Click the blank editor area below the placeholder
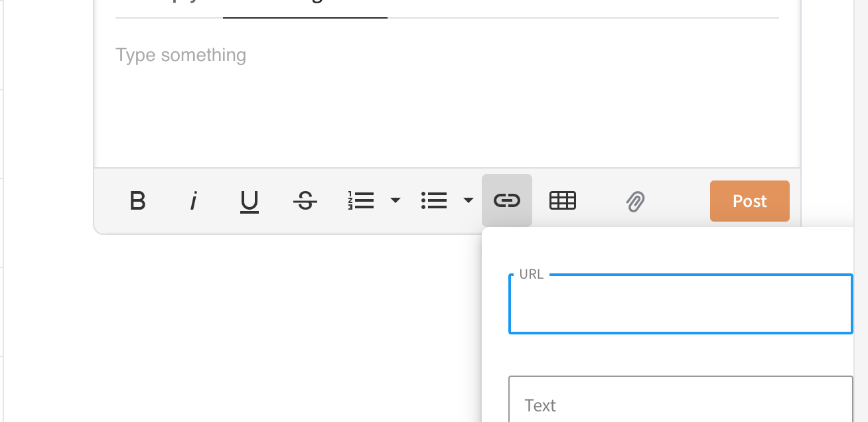 398,119
